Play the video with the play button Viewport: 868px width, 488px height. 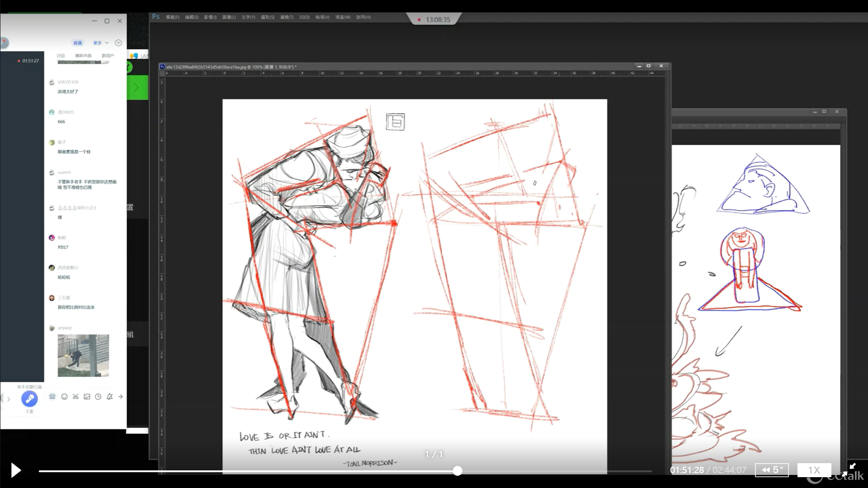coord(16,470)
